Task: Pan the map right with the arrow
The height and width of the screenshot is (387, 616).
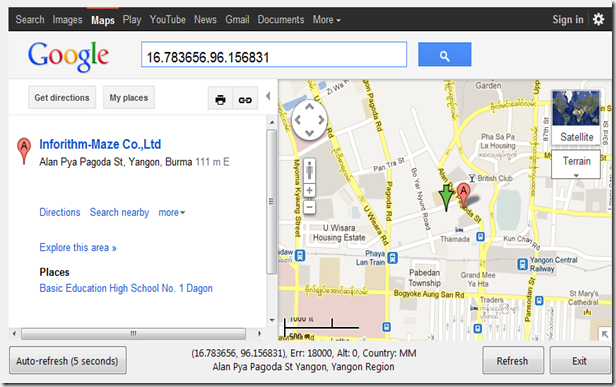Action: click(322, 120)
